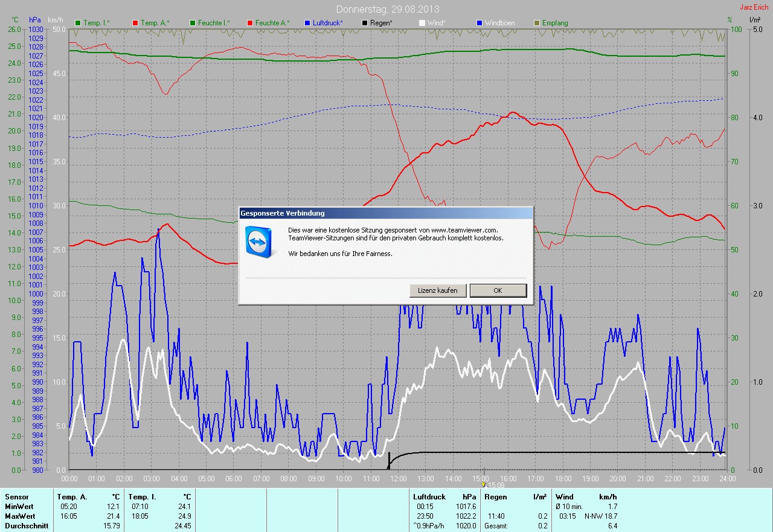Click the Temp. A. column header
Viewport: 773px width, 532px height.
(72, 497)
